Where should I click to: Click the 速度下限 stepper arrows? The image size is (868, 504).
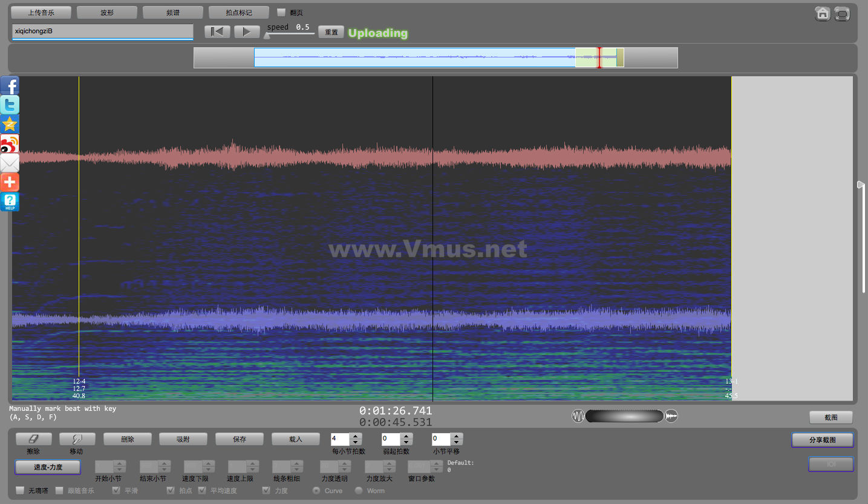point(209,466)
